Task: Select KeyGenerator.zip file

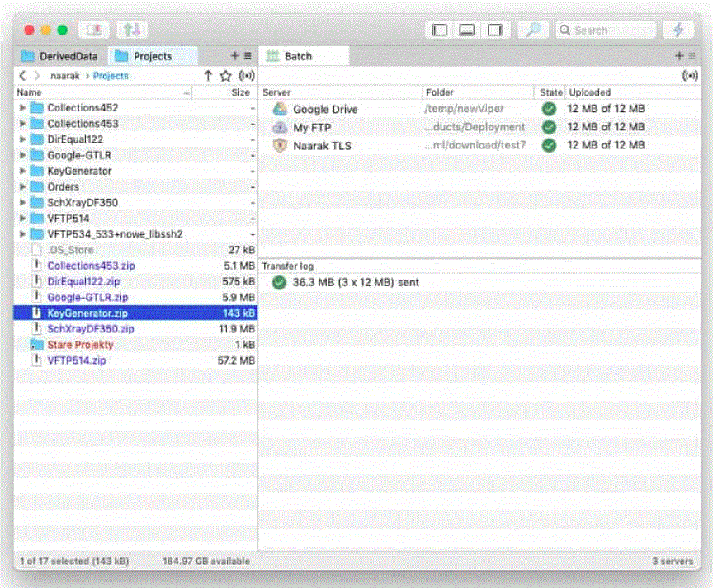Action: pos(135,313)
